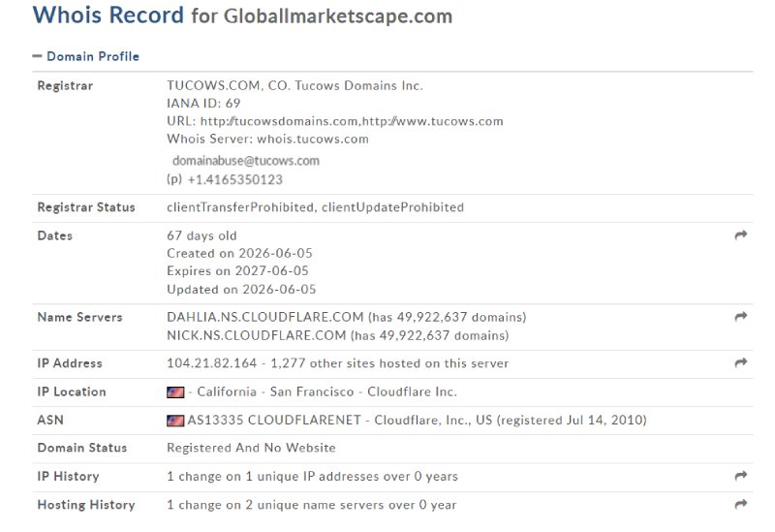775x532 pixels.
Task: Click the Created on 2026-06-05 line
Action: [x=239, y=253]
